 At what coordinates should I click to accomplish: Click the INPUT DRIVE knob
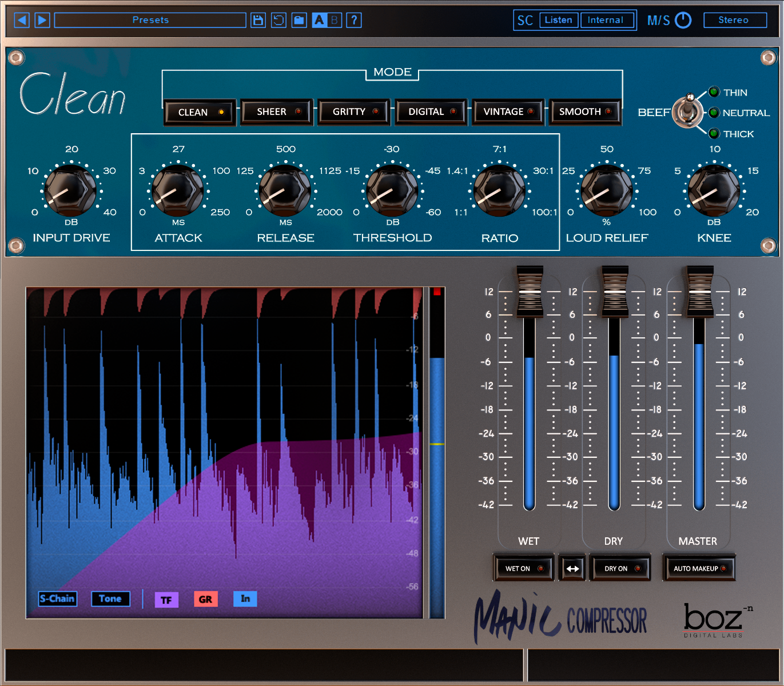pos(71,190)
